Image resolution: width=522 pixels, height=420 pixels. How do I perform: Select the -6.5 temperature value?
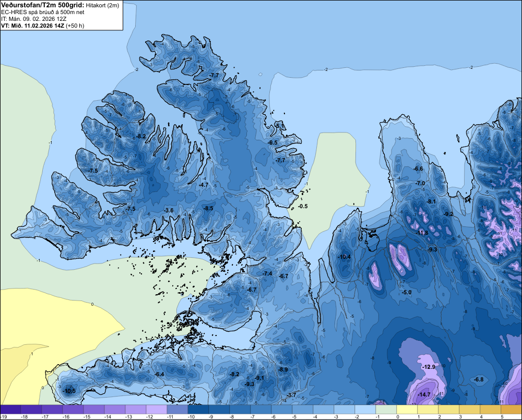(272, 142)
